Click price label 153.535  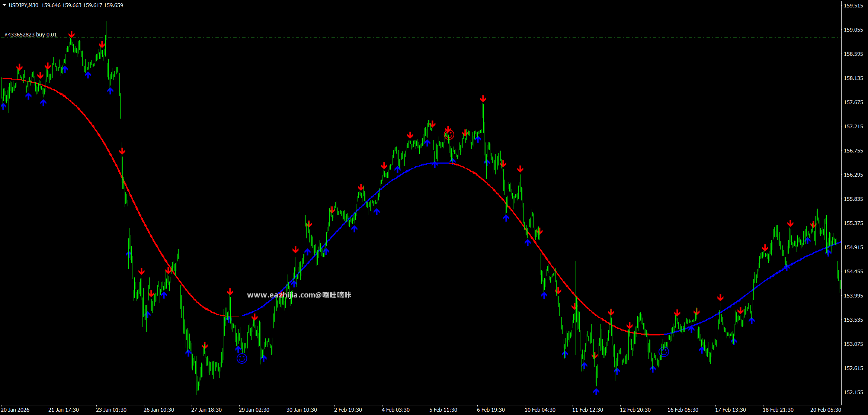[x=853, y=320]
